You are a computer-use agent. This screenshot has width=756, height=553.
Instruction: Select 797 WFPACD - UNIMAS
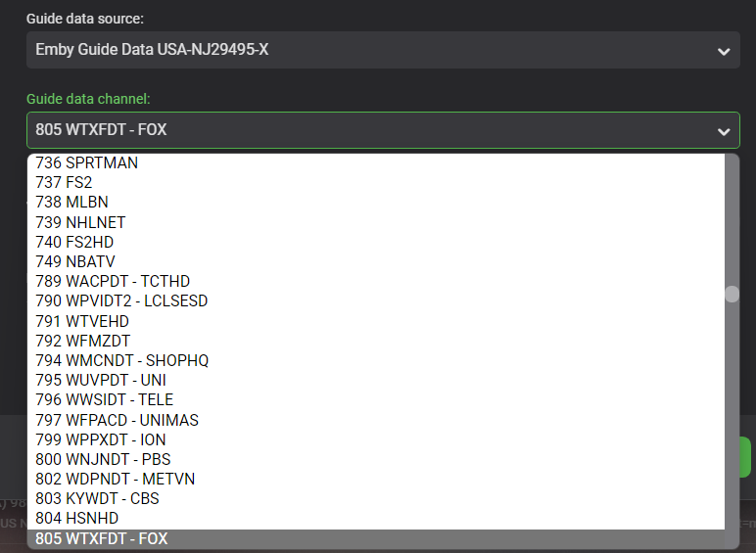click(376, 420)
